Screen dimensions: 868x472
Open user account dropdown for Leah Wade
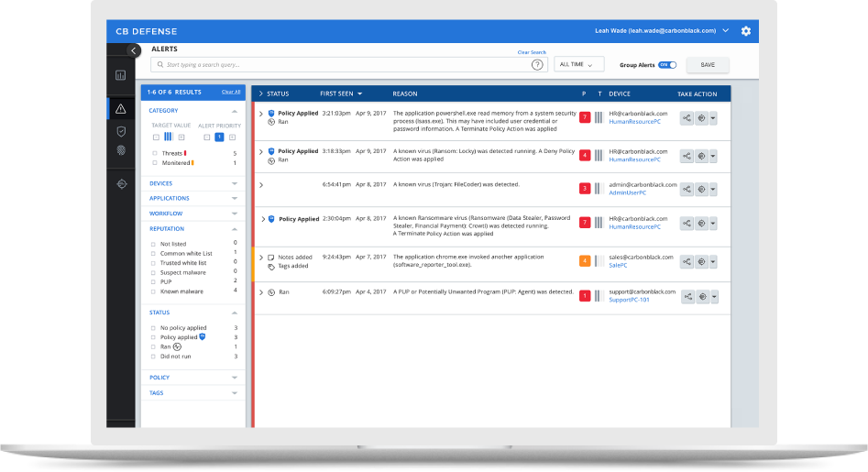coord(726,30)
